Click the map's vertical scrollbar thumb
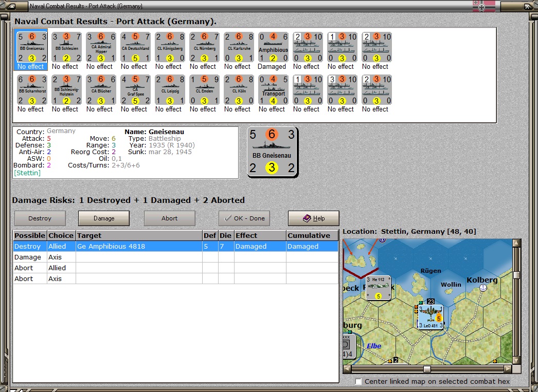 (517, 275)
